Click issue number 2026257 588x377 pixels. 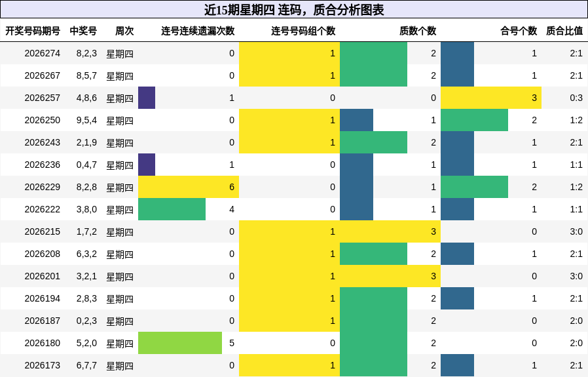pyautogui.click(x=43, y=98)
